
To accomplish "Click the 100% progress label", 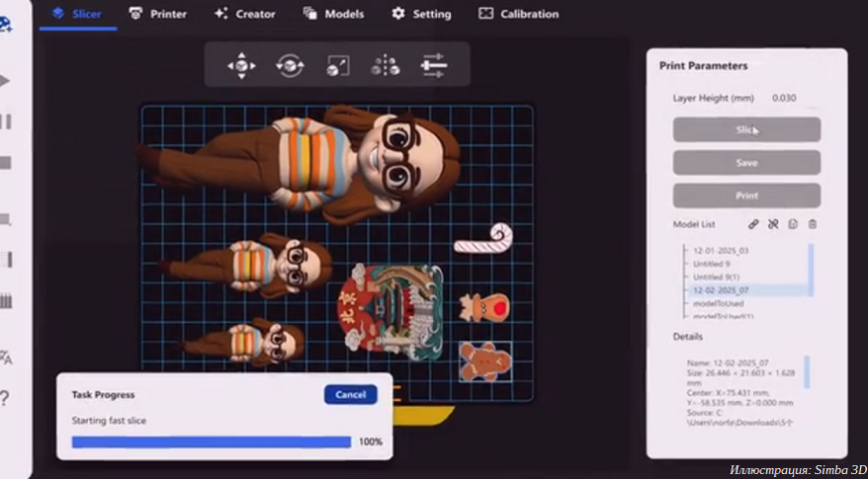I will click(371, 442).
